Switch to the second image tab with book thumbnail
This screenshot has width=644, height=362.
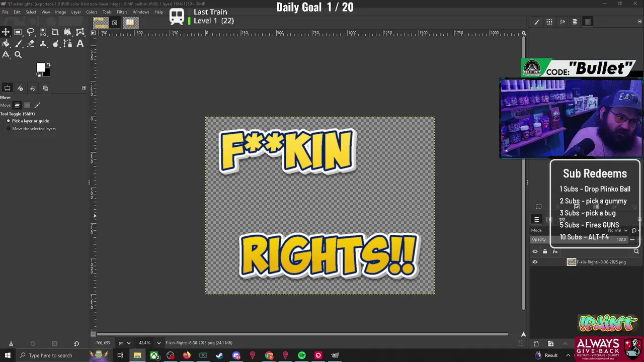pos(130,23)
